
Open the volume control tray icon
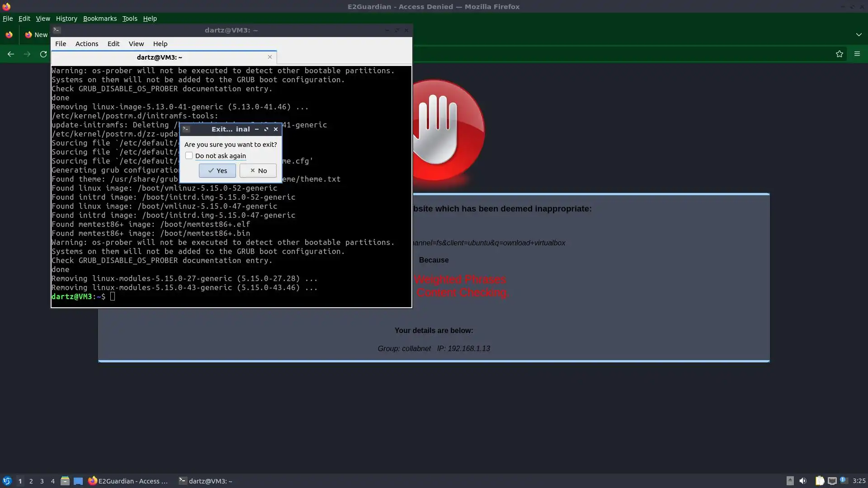coord(803,481)
